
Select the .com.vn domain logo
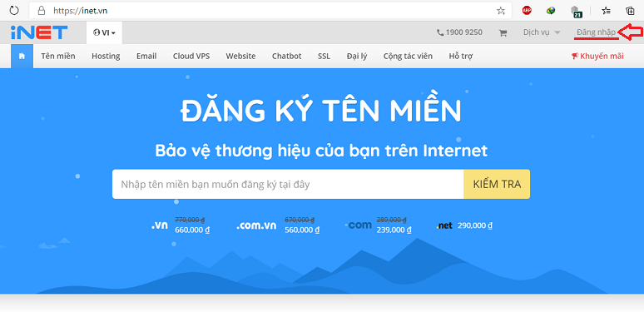pyautogui.click(x=256, y=225)
